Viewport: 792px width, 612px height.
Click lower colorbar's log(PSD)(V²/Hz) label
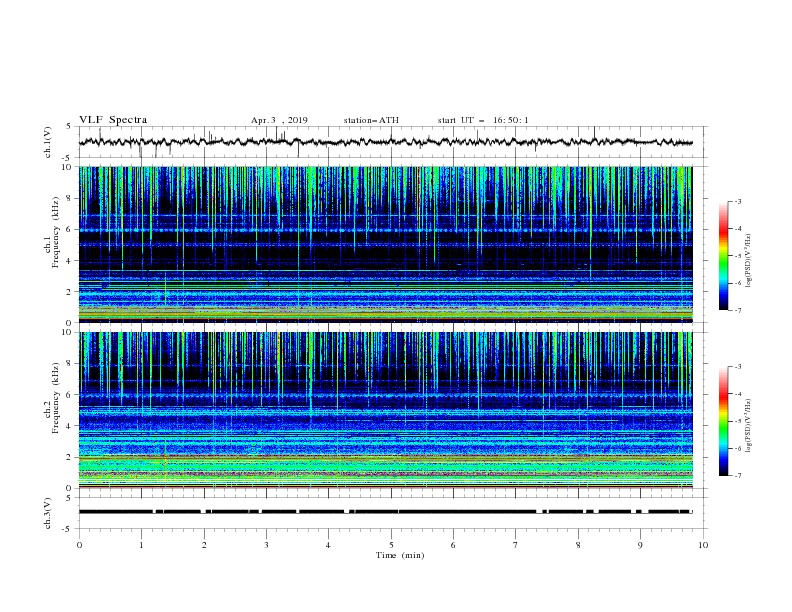pos(749,426)
